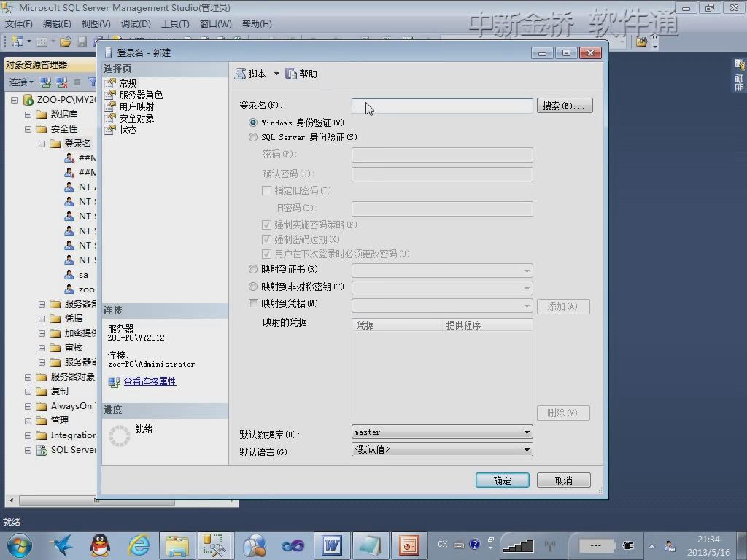Select the 安全对象 page
This screenshot has height=560, width=747.
136,118
